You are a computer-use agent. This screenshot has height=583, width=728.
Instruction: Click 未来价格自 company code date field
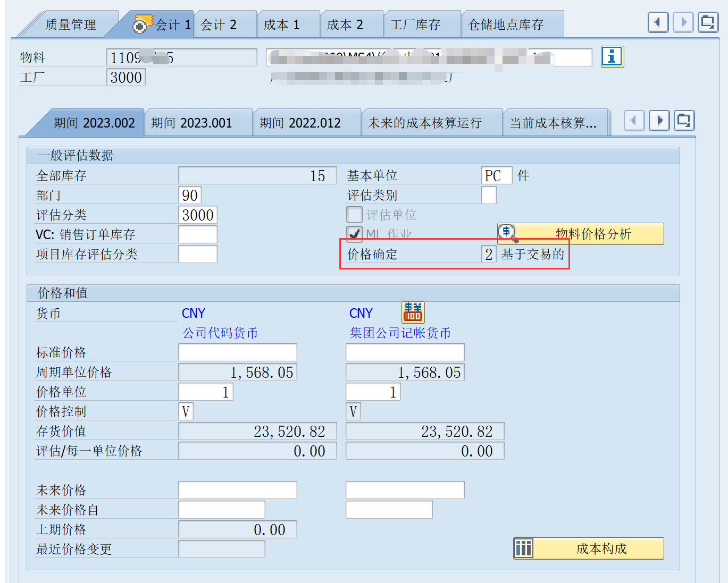[222, 510]
